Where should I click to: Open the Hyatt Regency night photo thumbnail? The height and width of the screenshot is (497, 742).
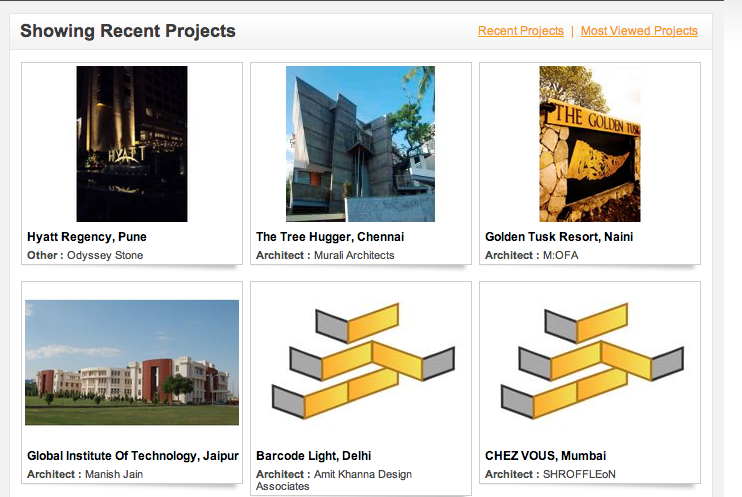coord(132,144)
